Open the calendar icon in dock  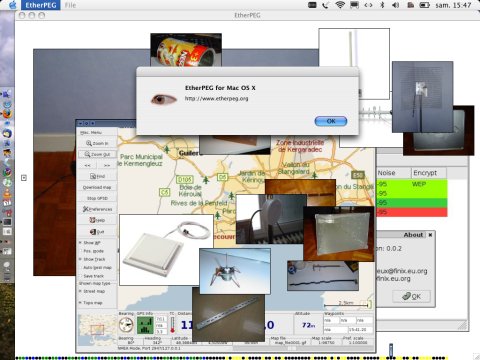7,202
